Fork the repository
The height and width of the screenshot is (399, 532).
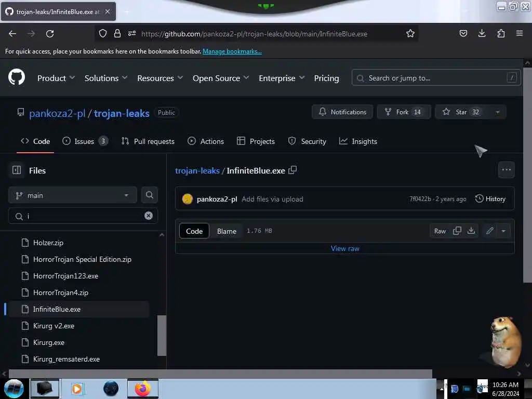(x=404, y=112)
